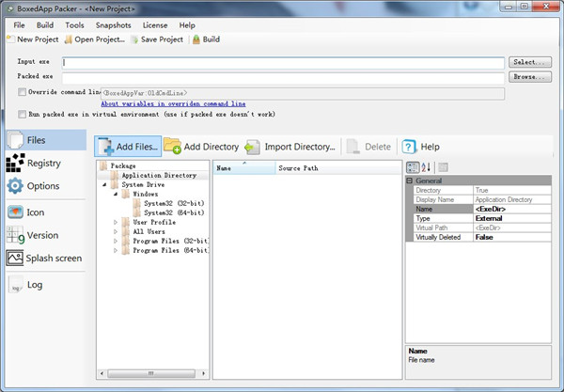Click the Select... button for input exe

tap(529, 62)
